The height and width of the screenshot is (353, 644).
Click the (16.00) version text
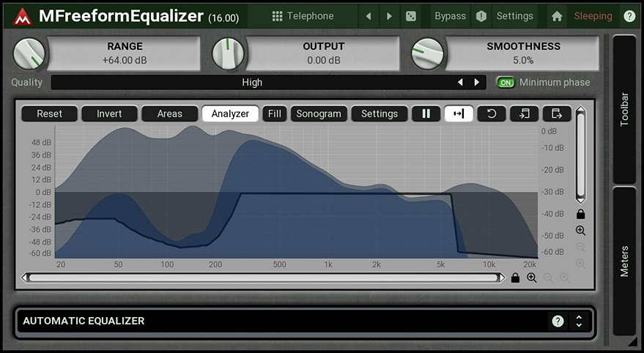click(x=223, y=18)
